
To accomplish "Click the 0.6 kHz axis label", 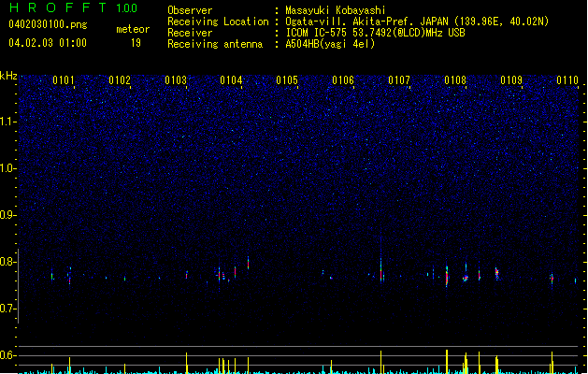I will [8, 355].
